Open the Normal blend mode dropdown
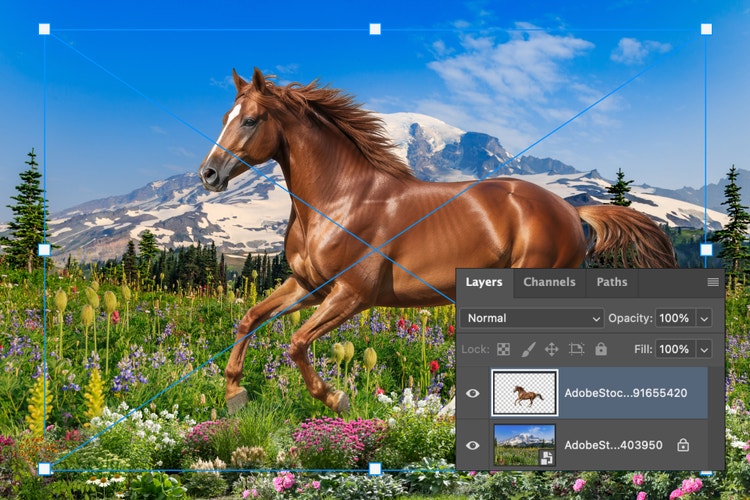 click(532, 318)
